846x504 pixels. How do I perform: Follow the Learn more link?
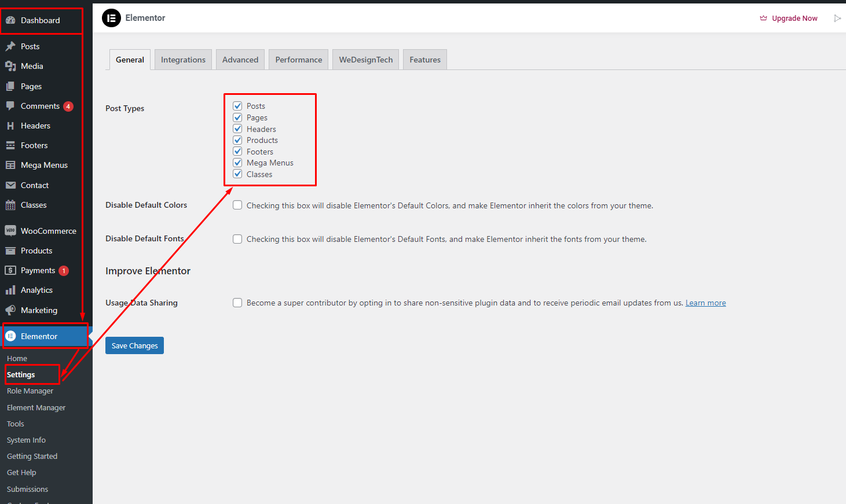point(705,303)
